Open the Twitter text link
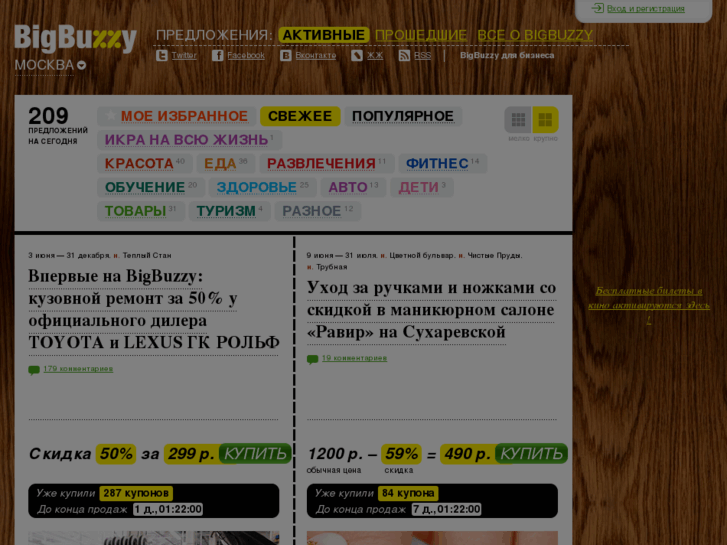This screenshot has width=727, height=545. click(x=184, y=56)
